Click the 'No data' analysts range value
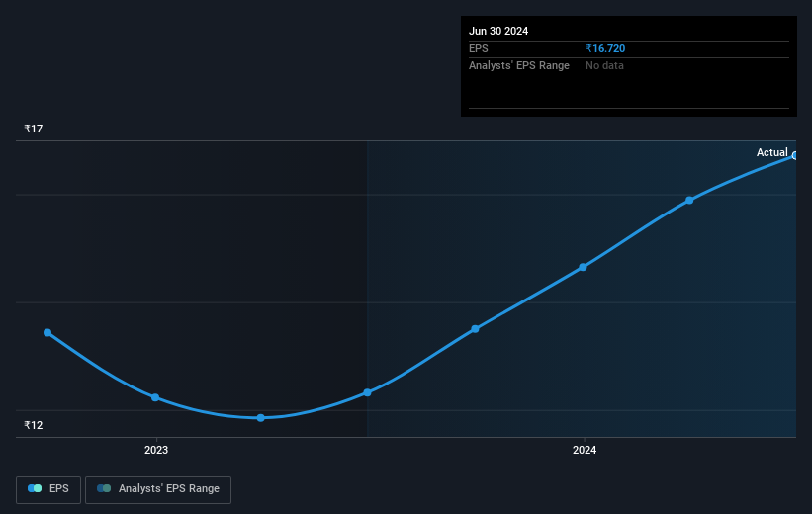 tap(604, 66)
